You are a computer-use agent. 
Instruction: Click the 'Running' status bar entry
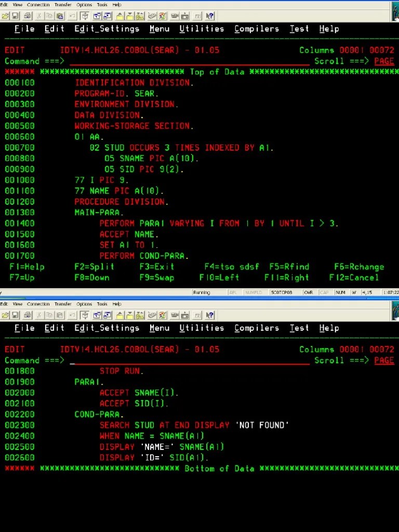coord(202,292)
